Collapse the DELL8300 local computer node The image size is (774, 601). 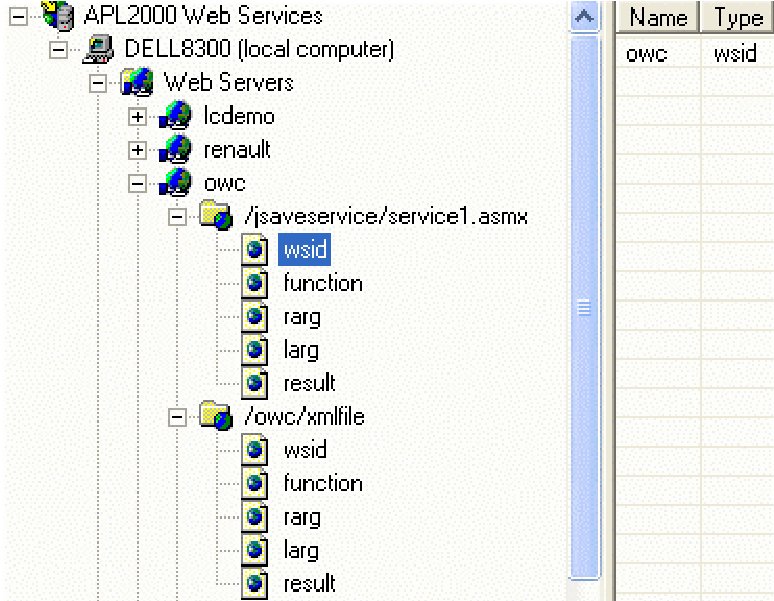click(x=58, y=49)
